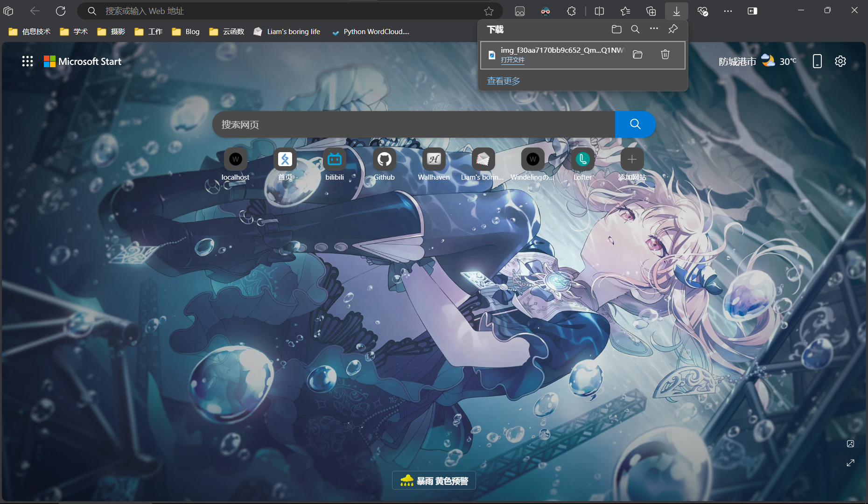
Task: Open the Windelingの... quick link tile
Action: point(532,165)
